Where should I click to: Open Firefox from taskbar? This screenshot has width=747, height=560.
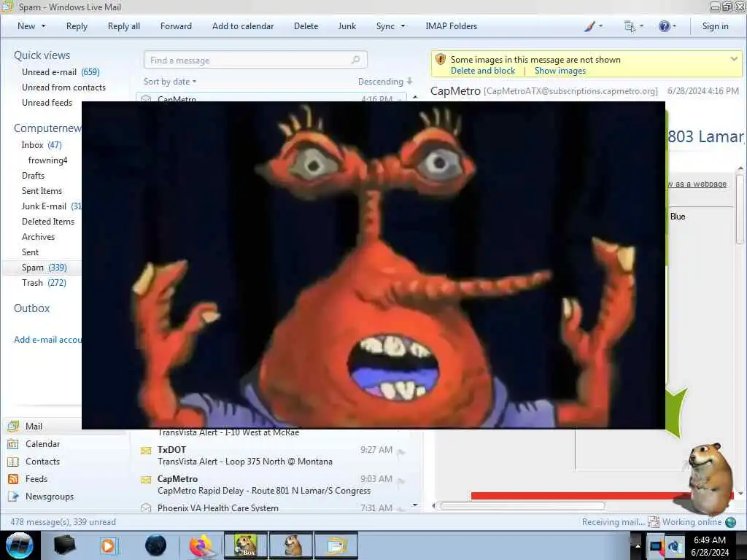[x=201, y=545]
